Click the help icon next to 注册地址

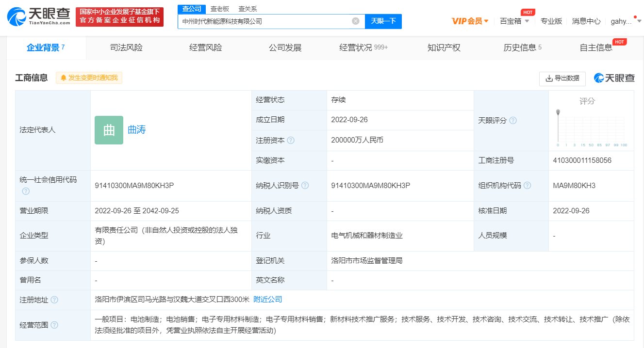[54, 300]
